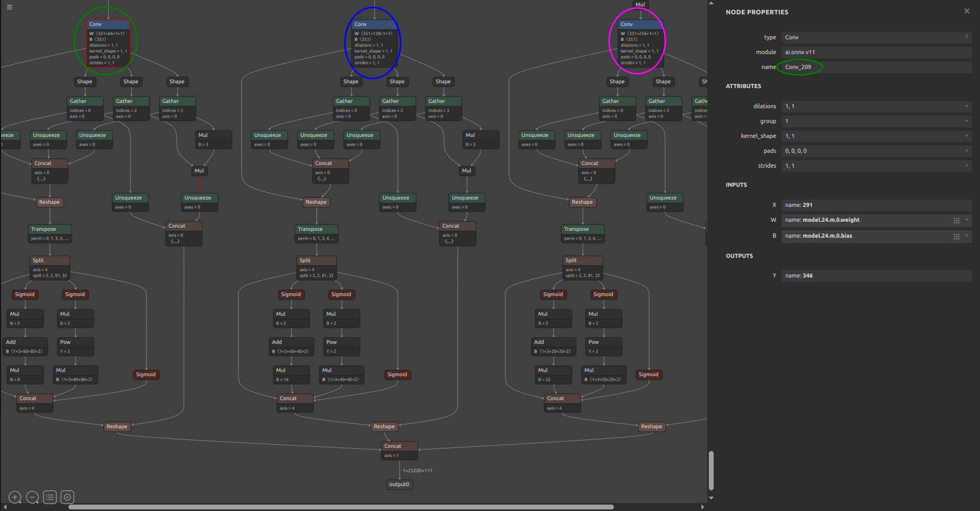Open model properties list icon

pyautogui.click(x=50, y=497)
